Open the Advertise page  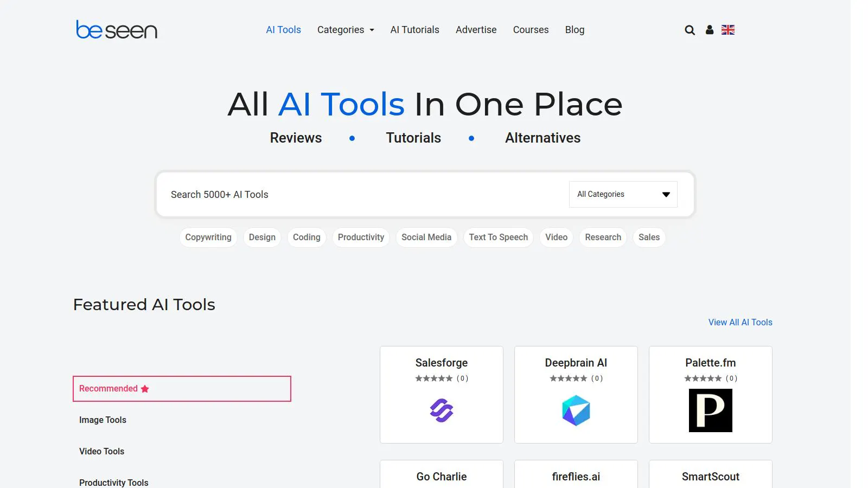pos(476,30)
